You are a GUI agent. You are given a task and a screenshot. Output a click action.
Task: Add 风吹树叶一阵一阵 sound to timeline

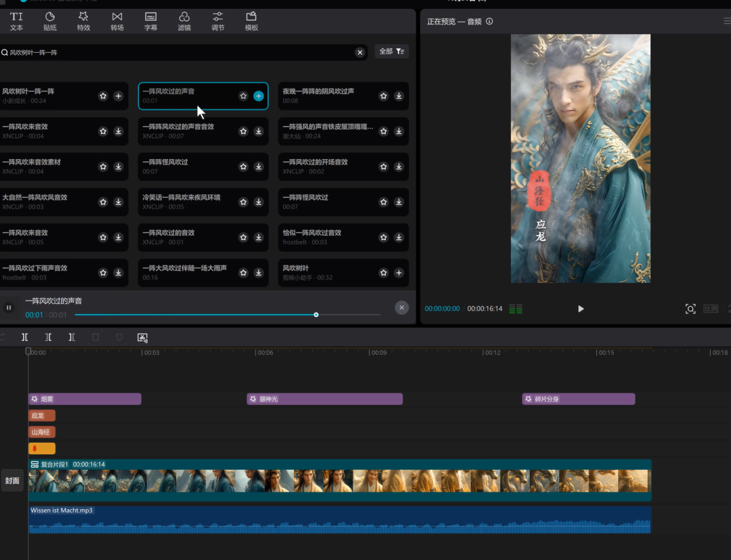(118, 96)
